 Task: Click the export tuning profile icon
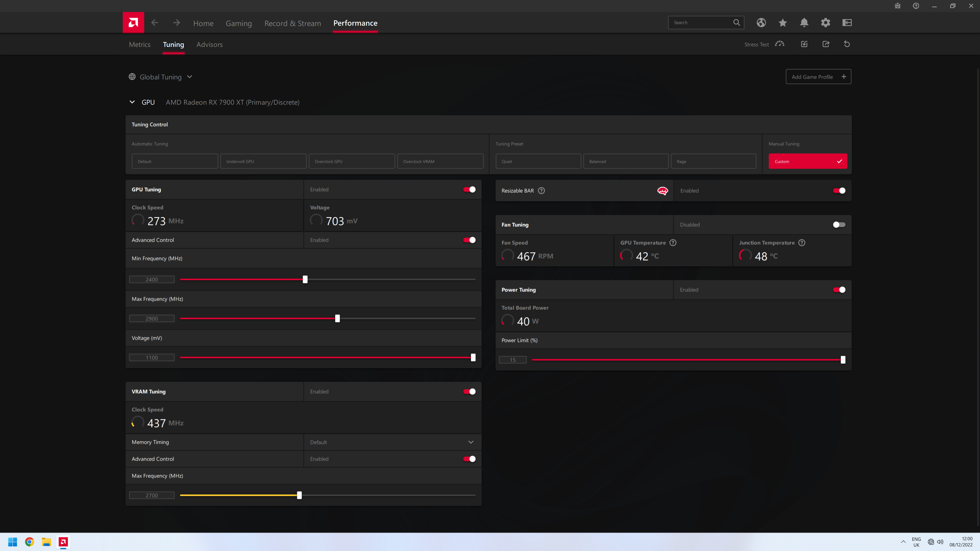tap(826, 44)
